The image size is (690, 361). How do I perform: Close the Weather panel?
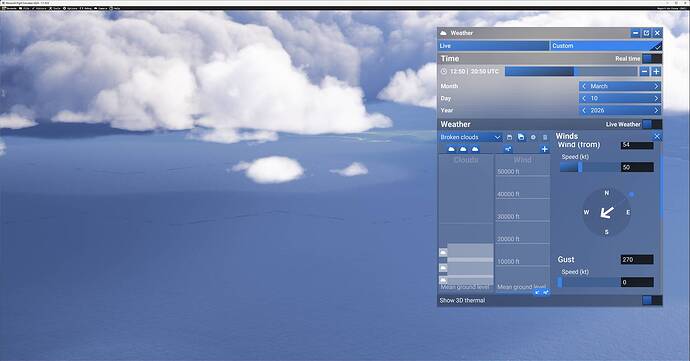[x=657, y=33]
